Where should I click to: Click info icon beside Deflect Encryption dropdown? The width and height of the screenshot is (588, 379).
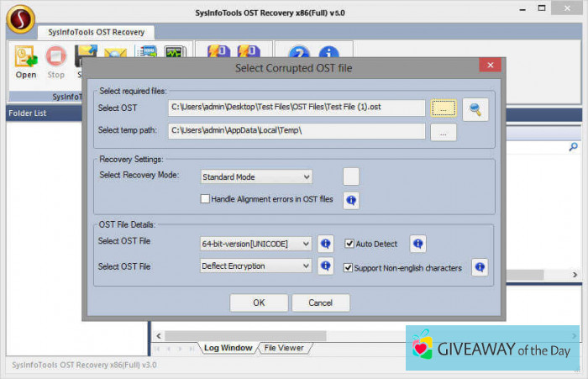coord(326,266)
